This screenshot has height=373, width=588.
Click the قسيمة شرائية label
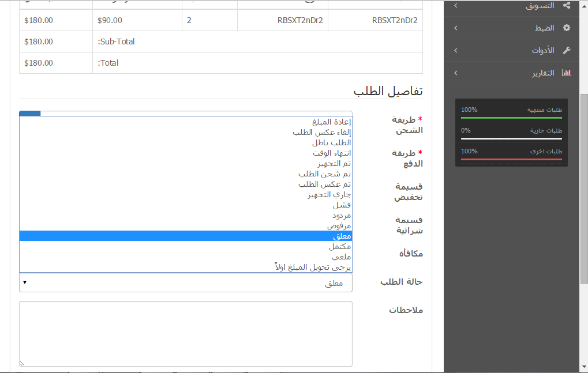[409, 225]
